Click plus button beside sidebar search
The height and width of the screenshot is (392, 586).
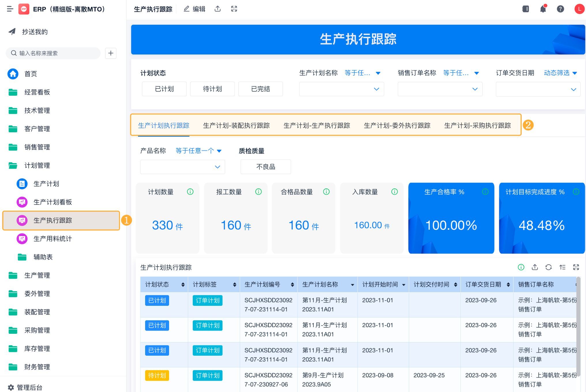click(x=111, y=53)
